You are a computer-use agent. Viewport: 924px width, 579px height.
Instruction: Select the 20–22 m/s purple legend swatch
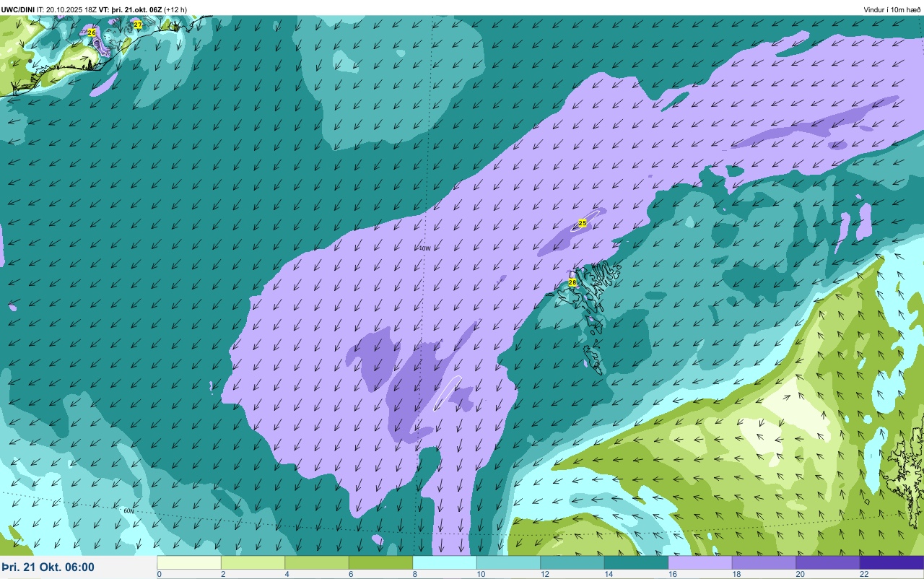tap(828, 562)
